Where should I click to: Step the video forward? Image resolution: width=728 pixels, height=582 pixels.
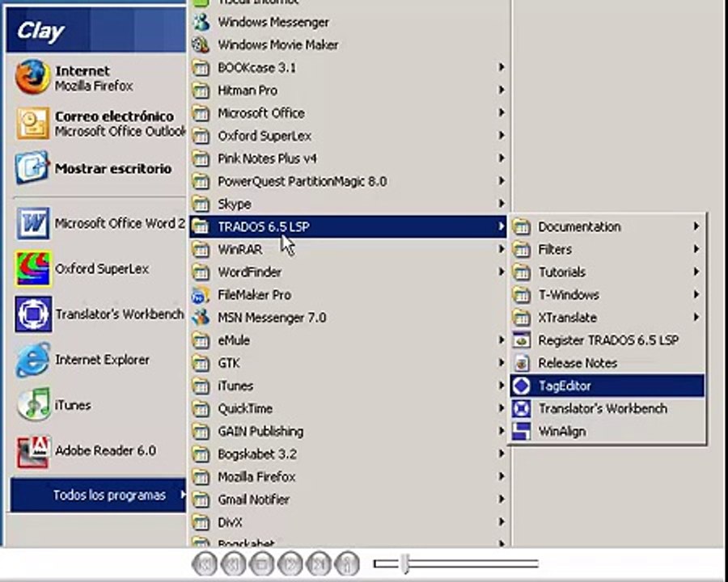(x=290, y=563)
